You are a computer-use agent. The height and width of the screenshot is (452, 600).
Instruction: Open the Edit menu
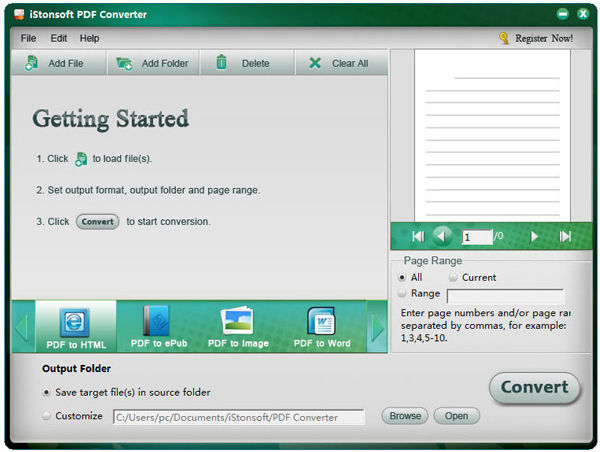59,38
